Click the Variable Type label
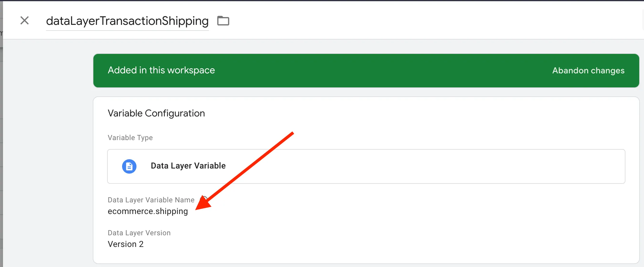Image resolution: width=644 pixels, height=267 pixels. pos(130,138)
